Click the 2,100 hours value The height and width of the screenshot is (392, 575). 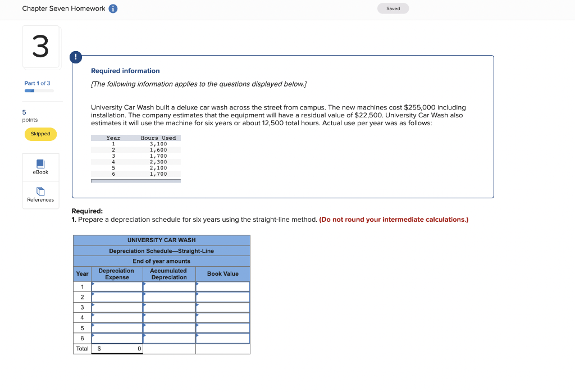pyautogui.click(x=158, y=168)
